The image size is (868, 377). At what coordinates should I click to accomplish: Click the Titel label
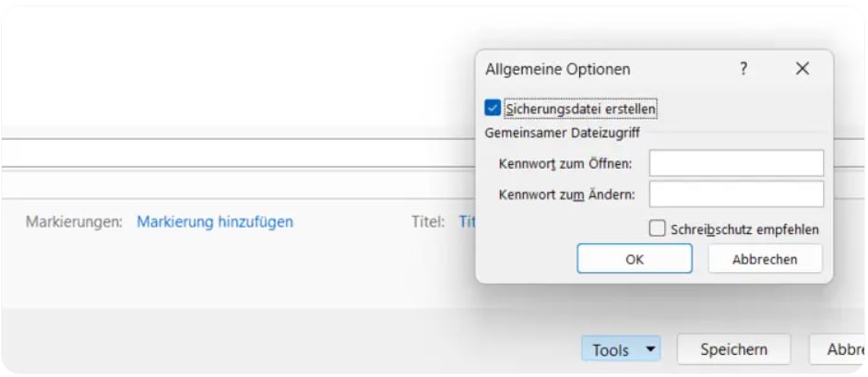tap(428, 221)
